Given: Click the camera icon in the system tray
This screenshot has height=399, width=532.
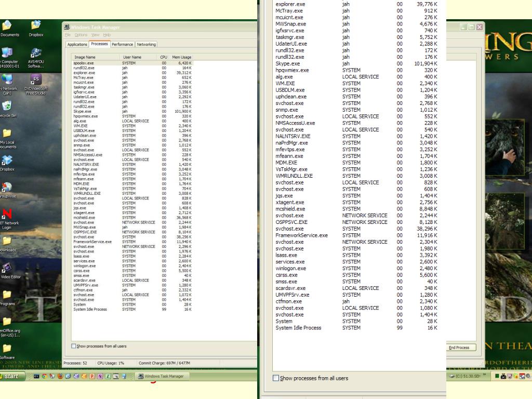Looking at the screenshot, I should pyautogui.click(x=503, y=376).
